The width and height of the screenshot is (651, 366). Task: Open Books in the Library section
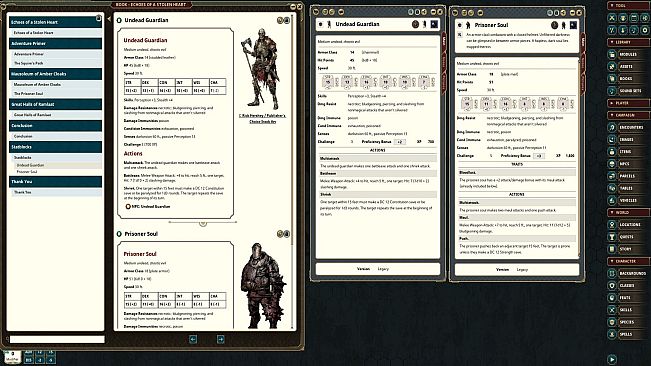pyautogui.click(x=628, y=78)
